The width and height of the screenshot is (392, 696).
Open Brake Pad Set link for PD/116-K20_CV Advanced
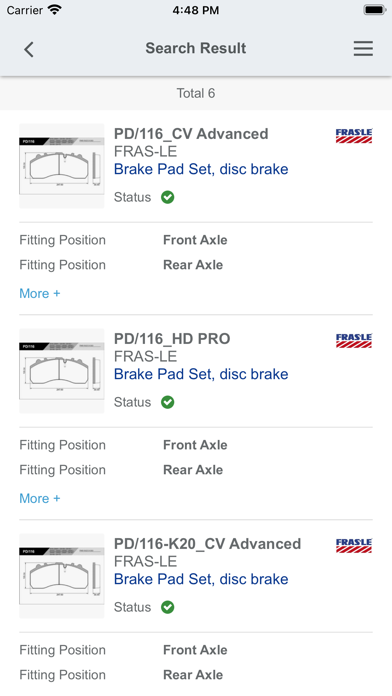201,579
